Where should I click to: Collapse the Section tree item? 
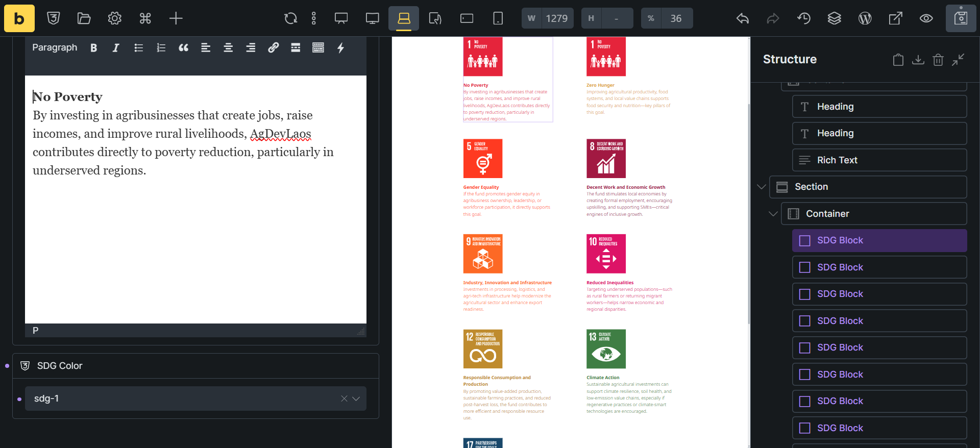762,187
